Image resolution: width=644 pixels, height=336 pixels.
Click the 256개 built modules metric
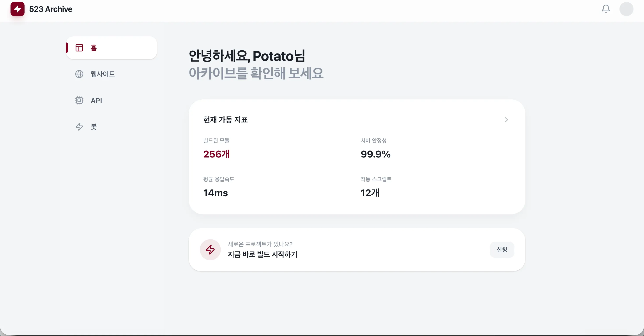click(x=216, y=154)
